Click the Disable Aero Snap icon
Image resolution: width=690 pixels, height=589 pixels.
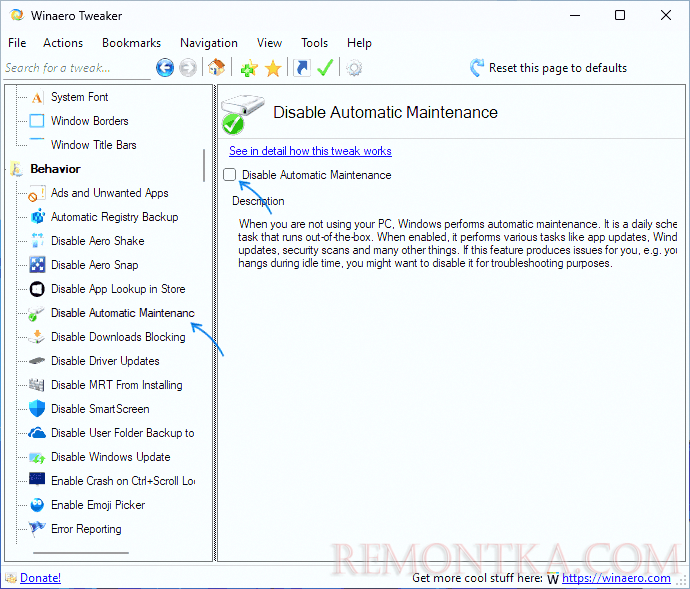tap(37, 265)
